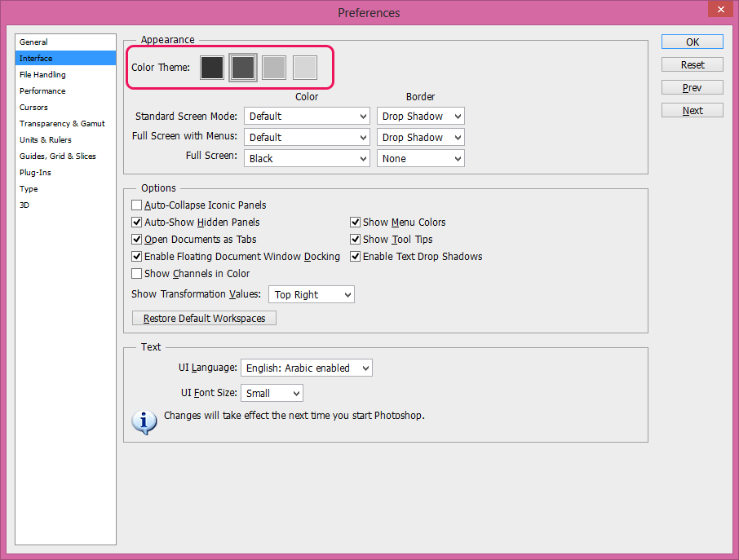
Task: Select the darkest color theme swatch
Action: tap(211, 68)
